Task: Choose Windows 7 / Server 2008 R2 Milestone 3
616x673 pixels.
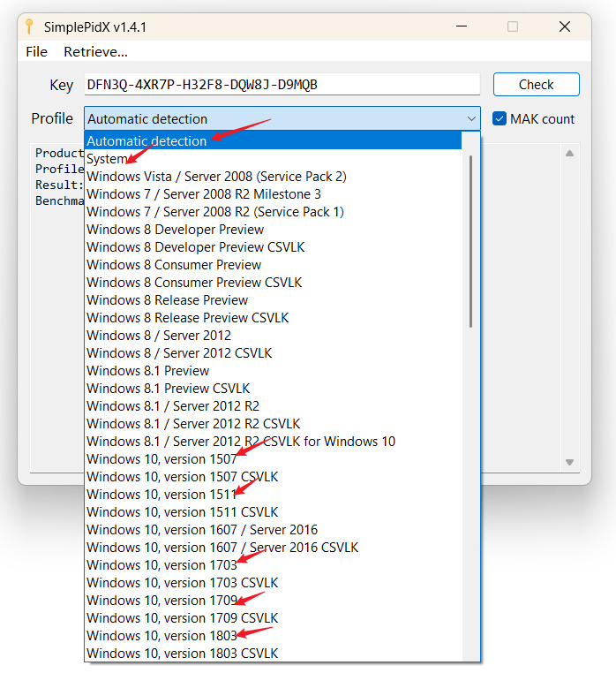Action: [273, 193]
